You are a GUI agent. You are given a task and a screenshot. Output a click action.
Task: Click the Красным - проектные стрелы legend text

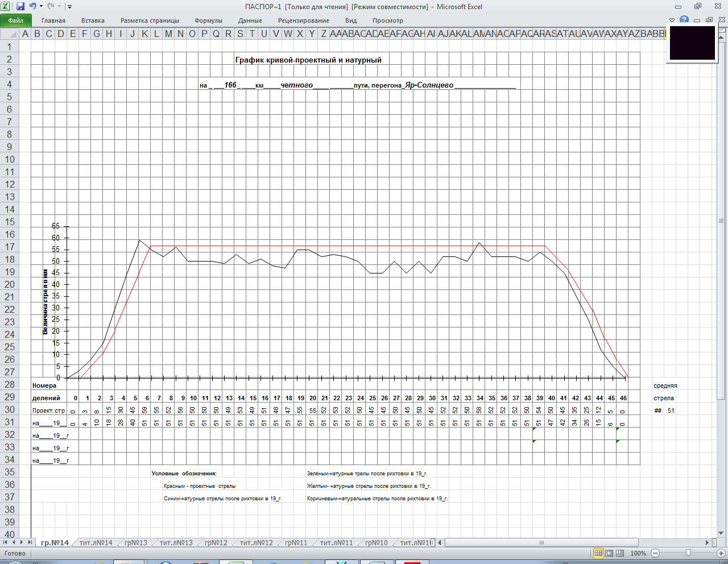200,486
